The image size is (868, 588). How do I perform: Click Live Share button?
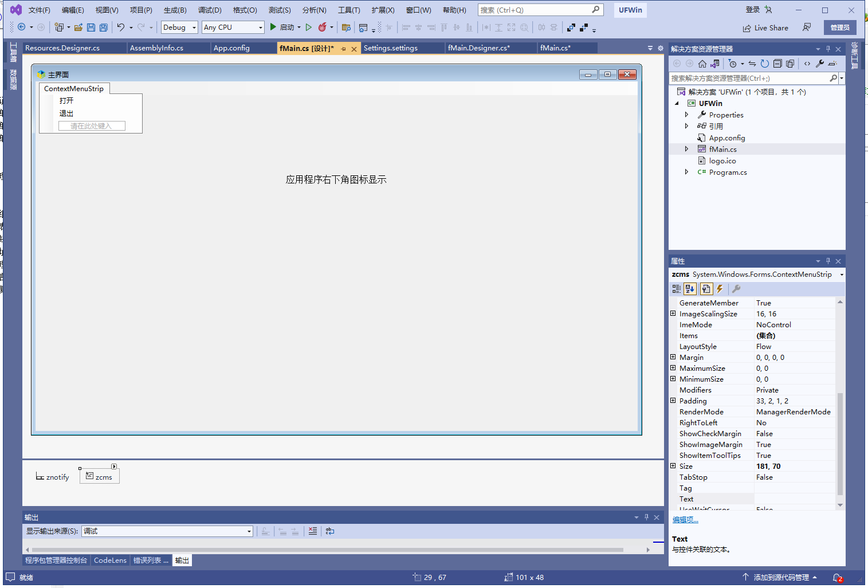coord(765,28)
